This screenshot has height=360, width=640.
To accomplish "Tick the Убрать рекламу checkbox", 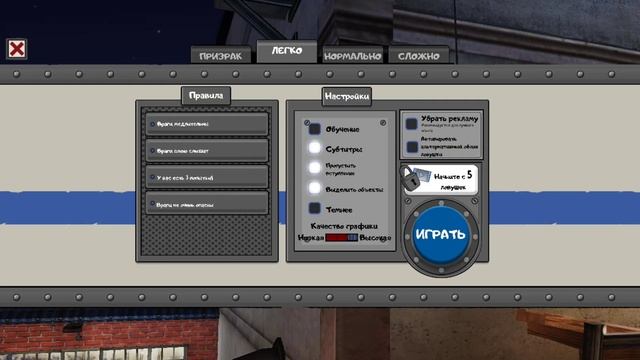I will [x=411, y=123].
